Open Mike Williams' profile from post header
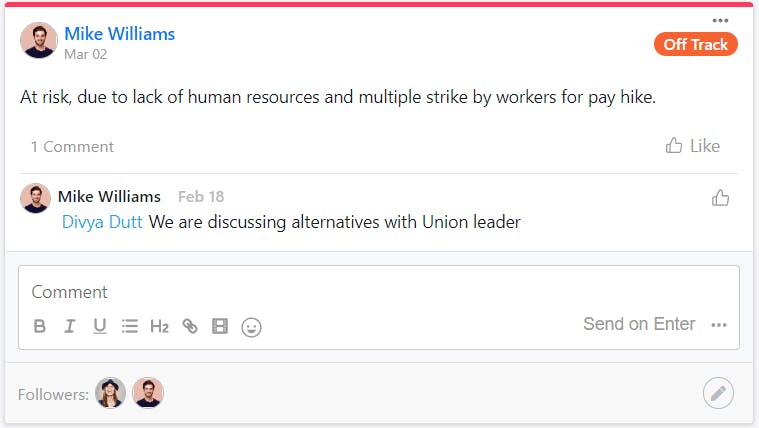The height and width of the screenshot is (428, 759). tap(120, 34)
